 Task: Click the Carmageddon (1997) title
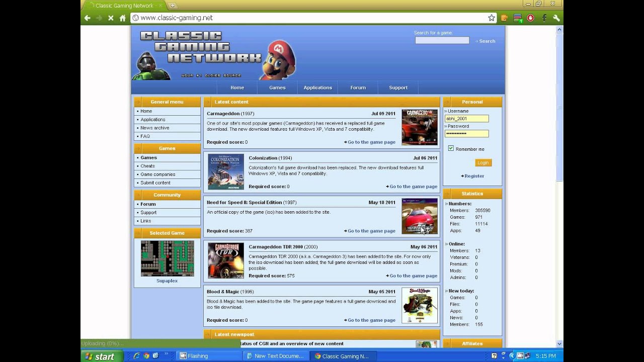click(230, 114)
